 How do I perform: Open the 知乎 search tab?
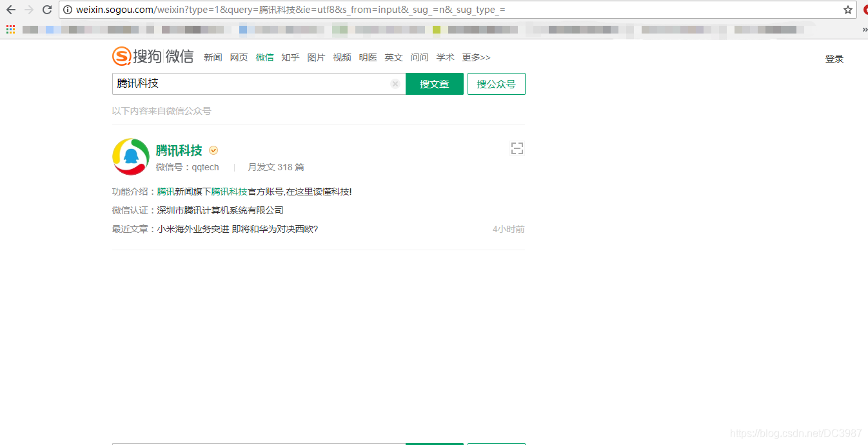(290, 57)
